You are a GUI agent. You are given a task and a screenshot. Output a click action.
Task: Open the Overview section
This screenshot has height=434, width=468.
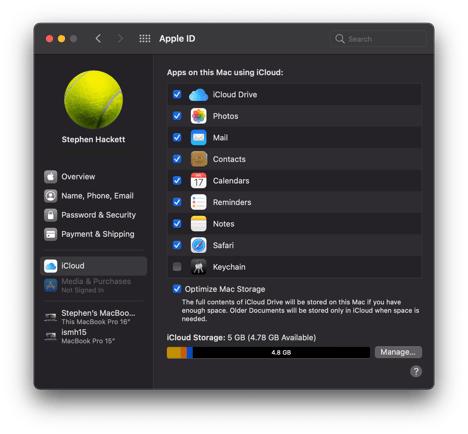(x=93, y=177)
